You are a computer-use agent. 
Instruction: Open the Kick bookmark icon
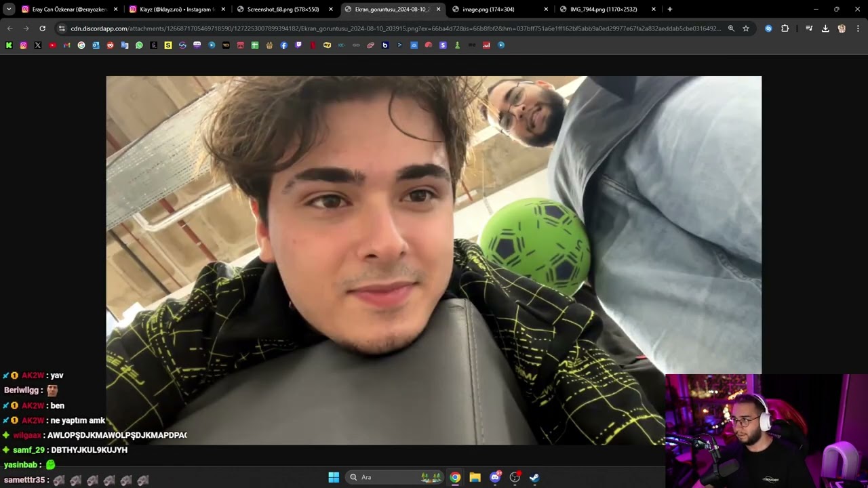9,45
